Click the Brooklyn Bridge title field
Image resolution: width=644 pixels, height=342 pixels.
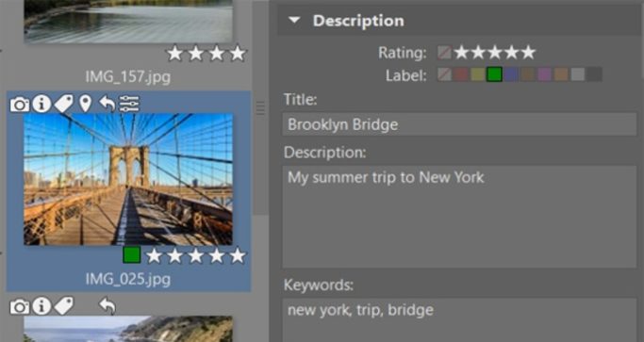pos(459,124)
